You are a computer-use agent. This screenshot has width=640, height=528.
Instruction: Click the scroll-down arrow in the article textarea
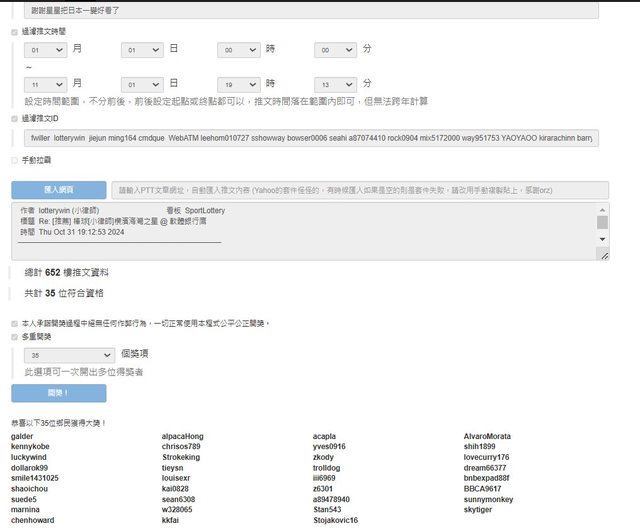click(602, 240)
